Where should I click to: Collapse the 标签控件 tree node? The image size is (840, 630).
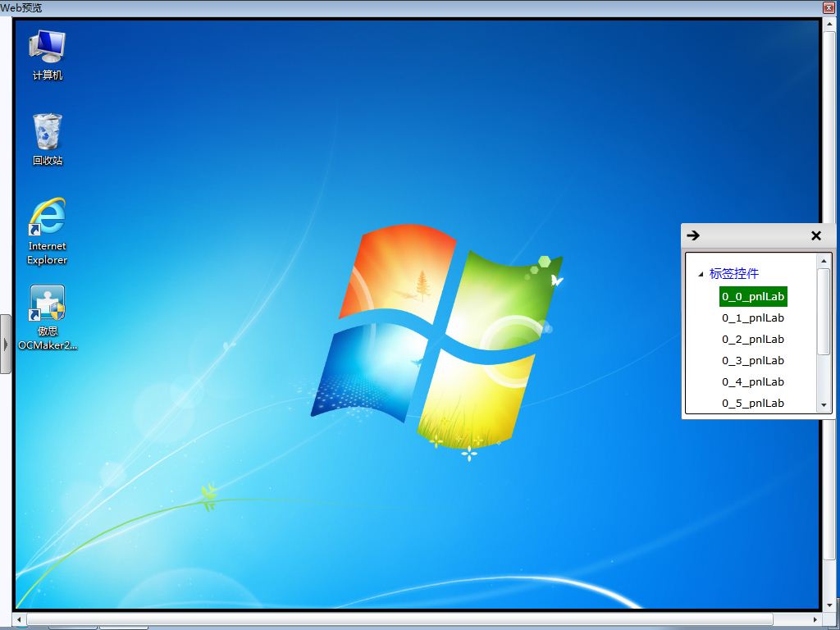point(701,274)
